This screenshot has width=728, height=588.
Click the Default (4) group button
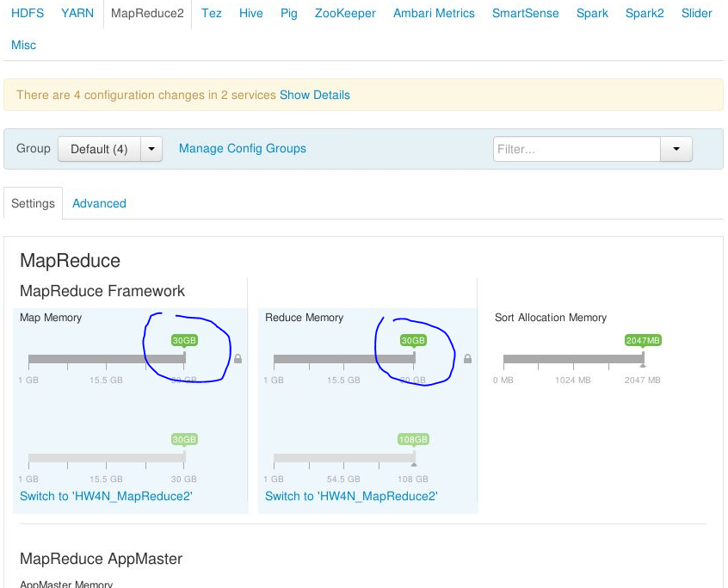click(x=99, y=149)
